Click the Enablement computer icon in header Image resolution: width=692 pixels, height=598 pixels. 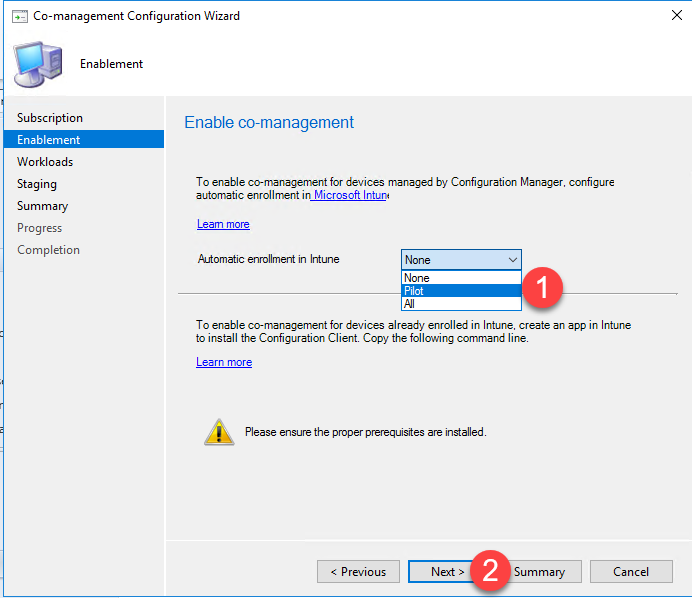click(x=37, y=64)
